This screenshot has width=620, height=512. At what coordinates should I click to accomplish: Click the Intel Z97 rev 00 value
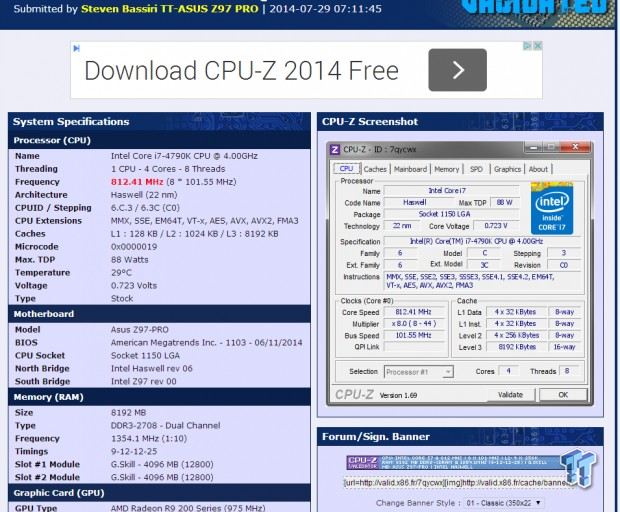click(x=144, y=382)
